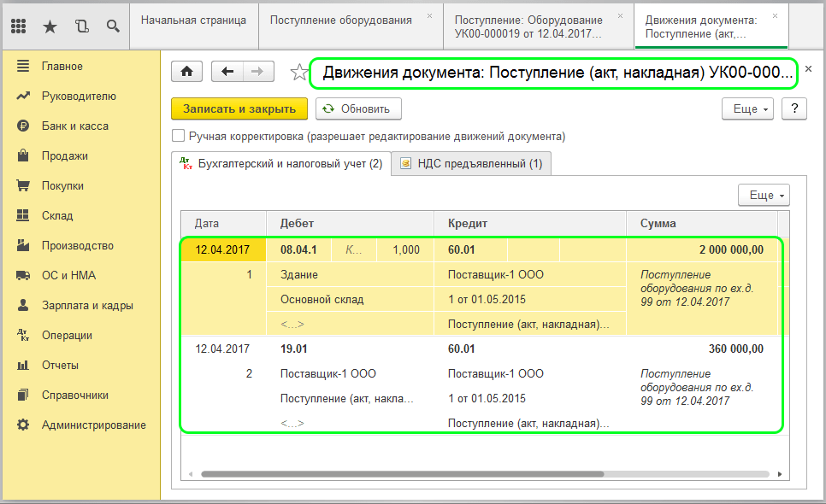Click the Дата column header

(x=223, y=224)
